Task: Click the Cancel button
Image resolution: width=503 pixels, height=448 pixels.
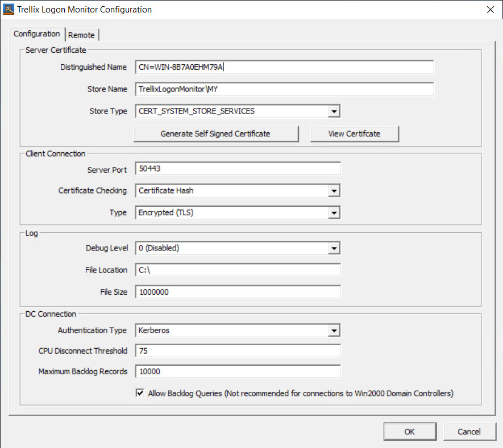Action: point(469,432)
